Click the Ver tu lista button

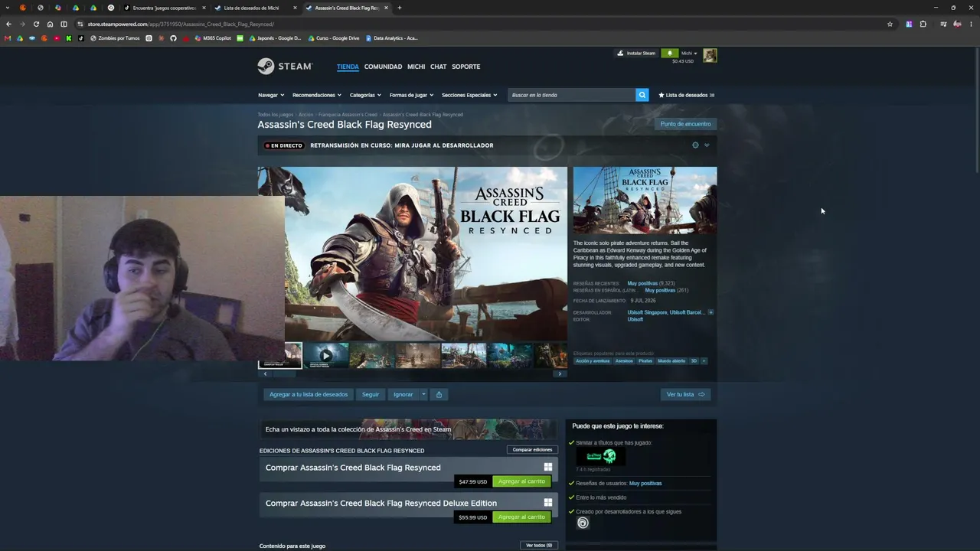(x=685, y=395)
